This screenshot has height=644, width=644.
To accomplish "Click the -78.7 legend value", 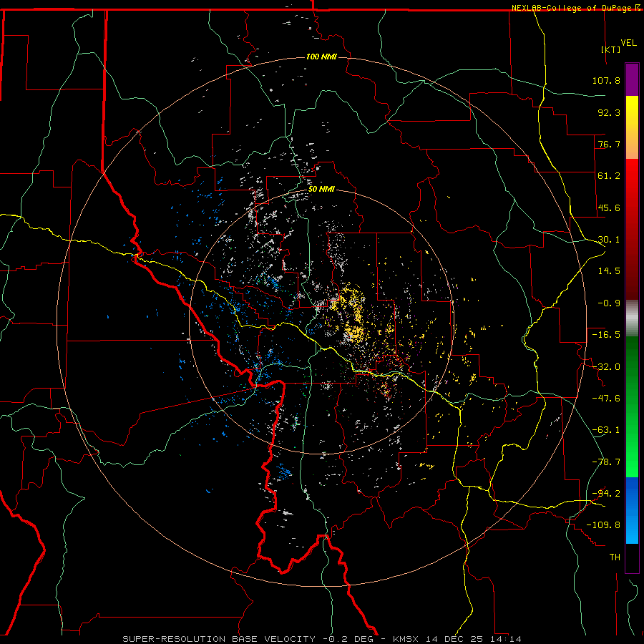I will (606, 462).
